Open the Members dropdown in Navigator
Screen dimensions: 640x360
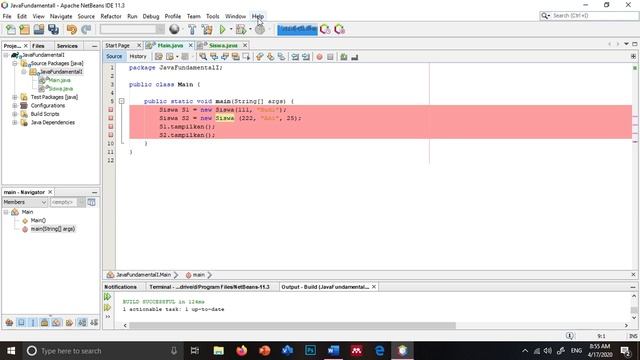coord(24,202)
